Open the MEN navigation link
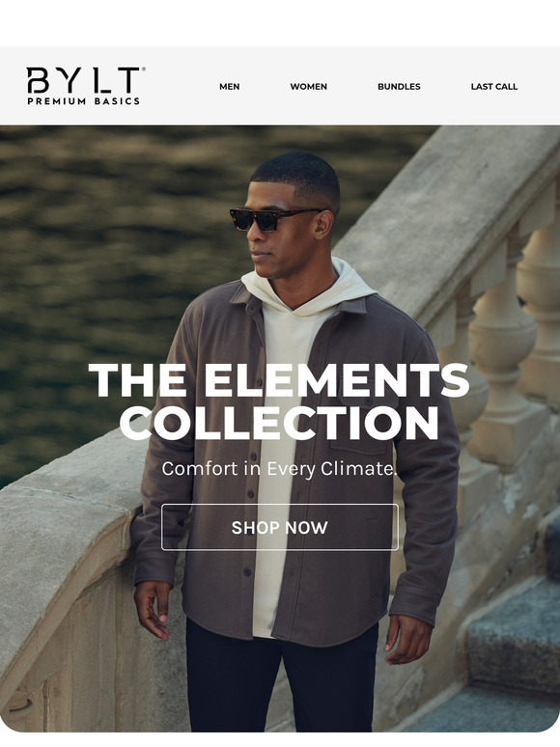560x747 pixels. (x=229, y=87)
